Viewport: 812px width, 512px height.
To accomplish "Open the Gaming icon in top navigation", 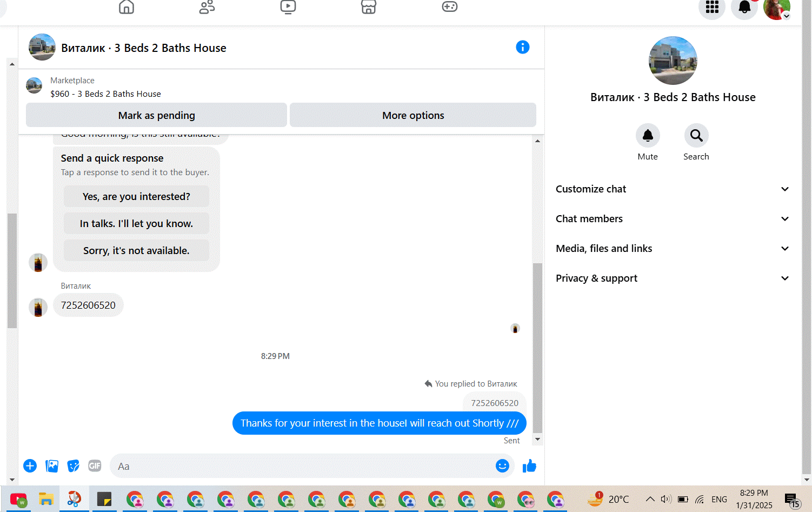I will click(x=450, y=6).
